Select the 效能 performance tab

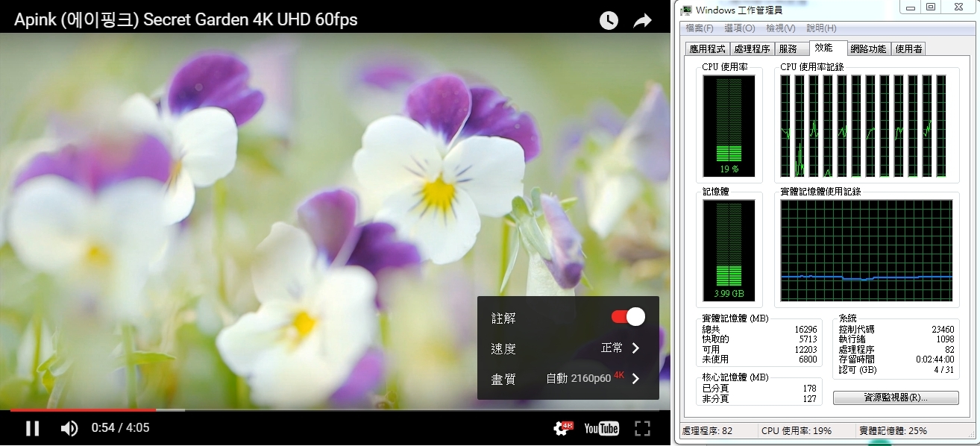828,48
